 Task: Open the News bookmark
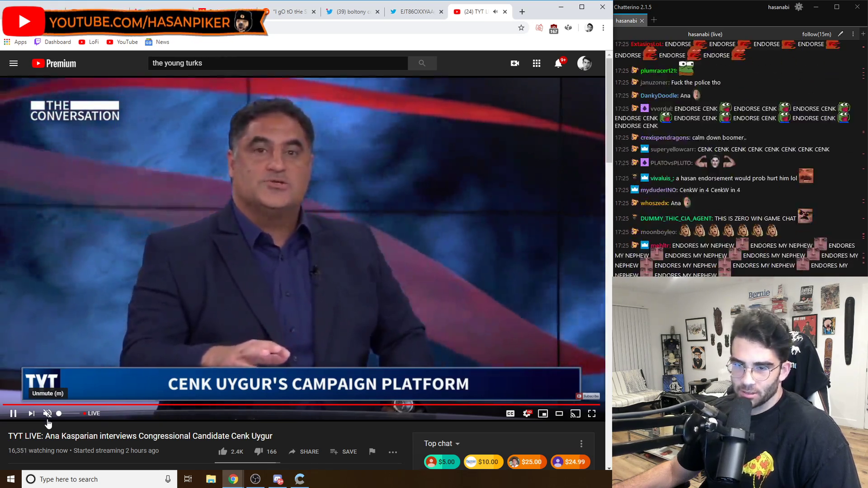pyautogui.click(x=157, y=42)
